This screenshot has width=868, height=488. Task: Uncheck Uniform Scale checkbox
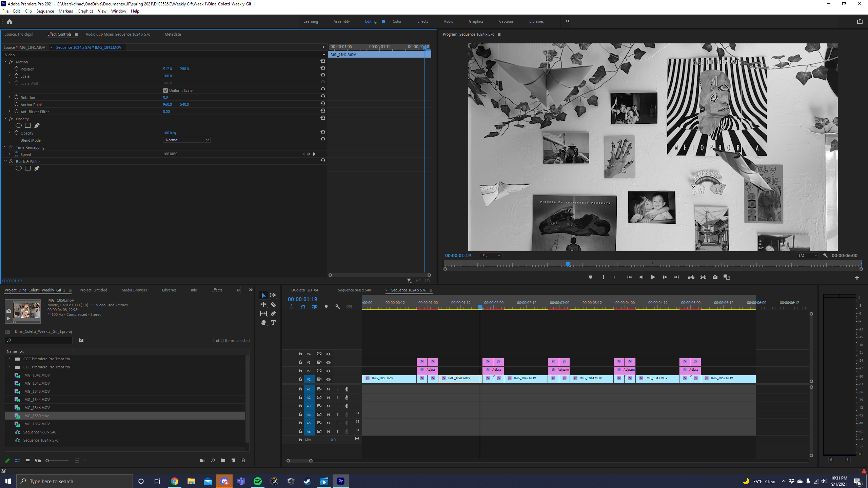click(165, 90)
